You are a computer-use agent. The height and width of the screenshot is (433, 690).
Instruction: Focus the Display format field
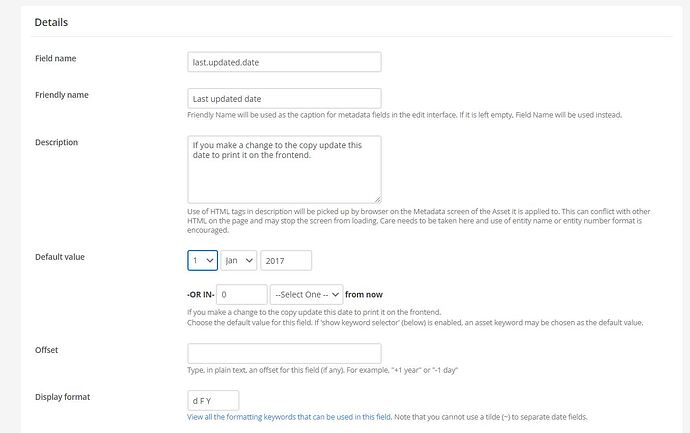click(x=214, y=400)
